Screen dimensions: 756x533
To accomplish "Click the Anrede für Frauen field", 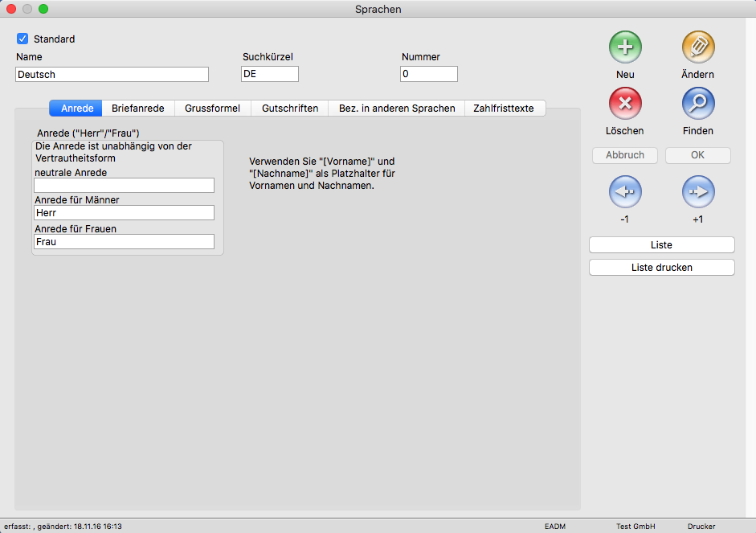I will pos(124,242).
